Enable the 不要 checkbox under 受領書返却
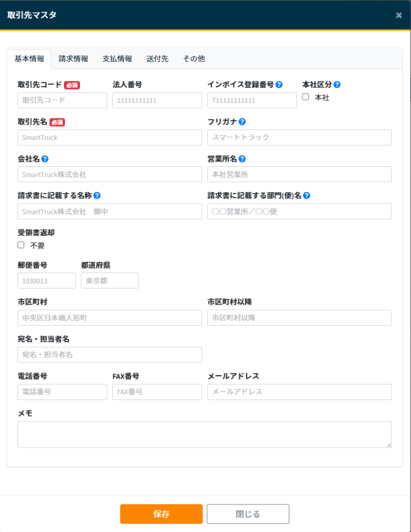The image size is (411, 532). (x=21, y=245)
